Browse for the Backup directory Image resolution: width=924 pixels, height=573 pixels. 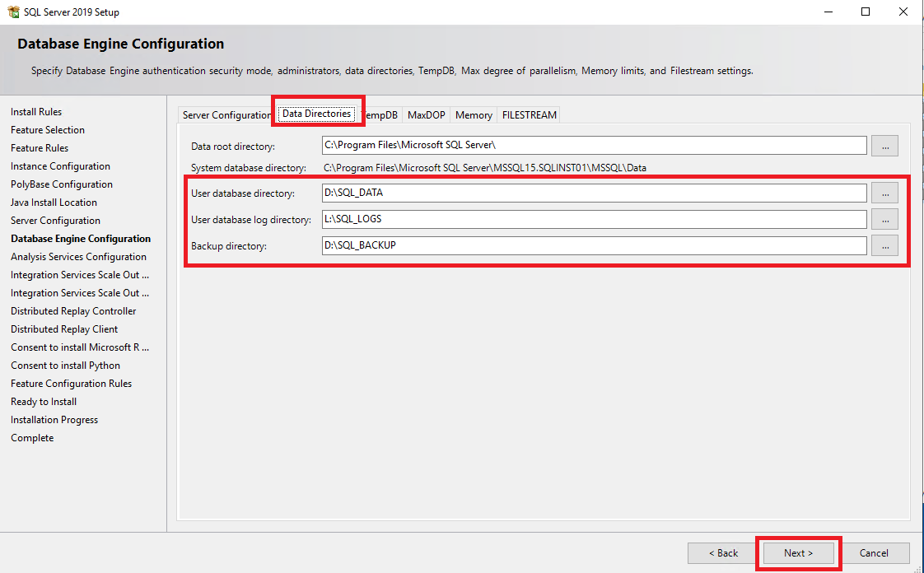884,246
